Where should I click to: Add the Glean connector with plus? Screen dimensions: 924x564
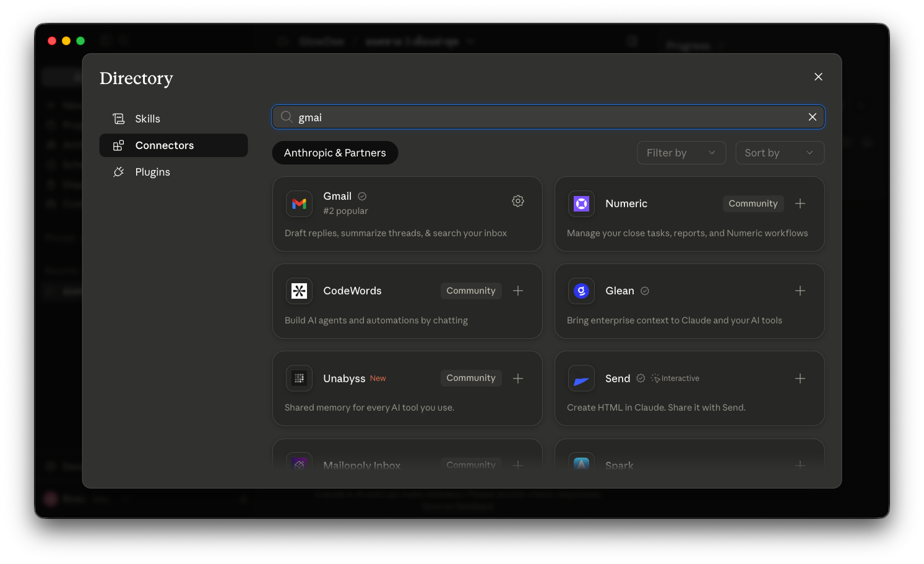[x=800, y=291]
